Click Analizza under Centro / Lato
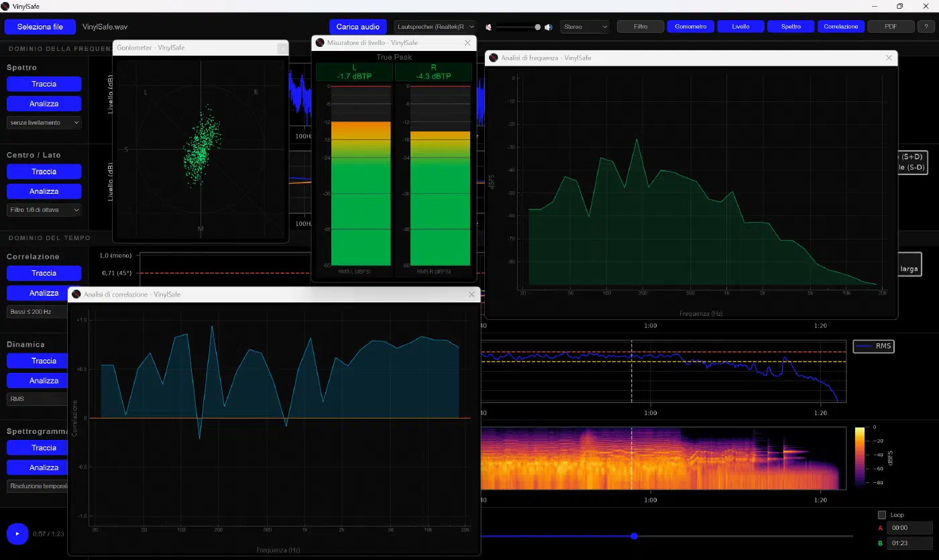 point(44,191)
